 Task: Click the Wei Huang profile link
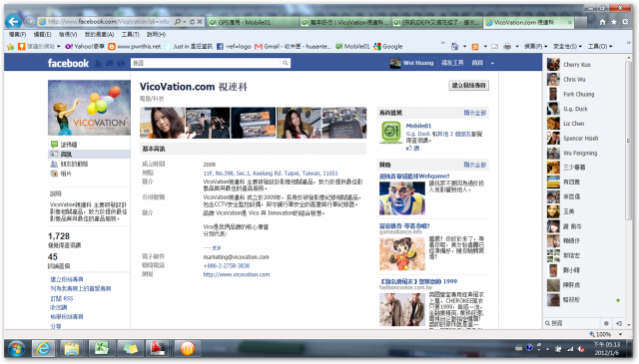click(412, 63)
